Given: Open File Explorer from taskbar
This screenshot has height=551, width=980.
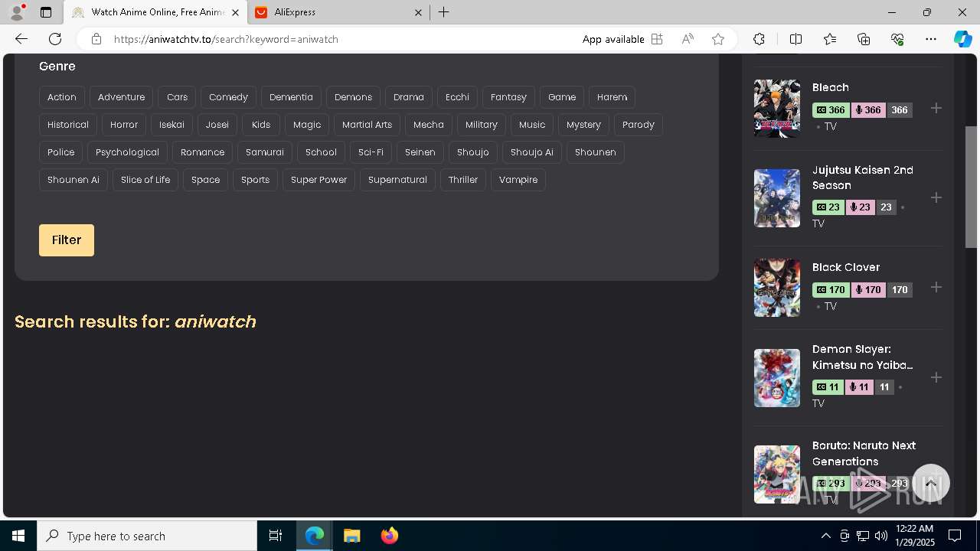Looking at the screenshot, I should click(352, 536).
